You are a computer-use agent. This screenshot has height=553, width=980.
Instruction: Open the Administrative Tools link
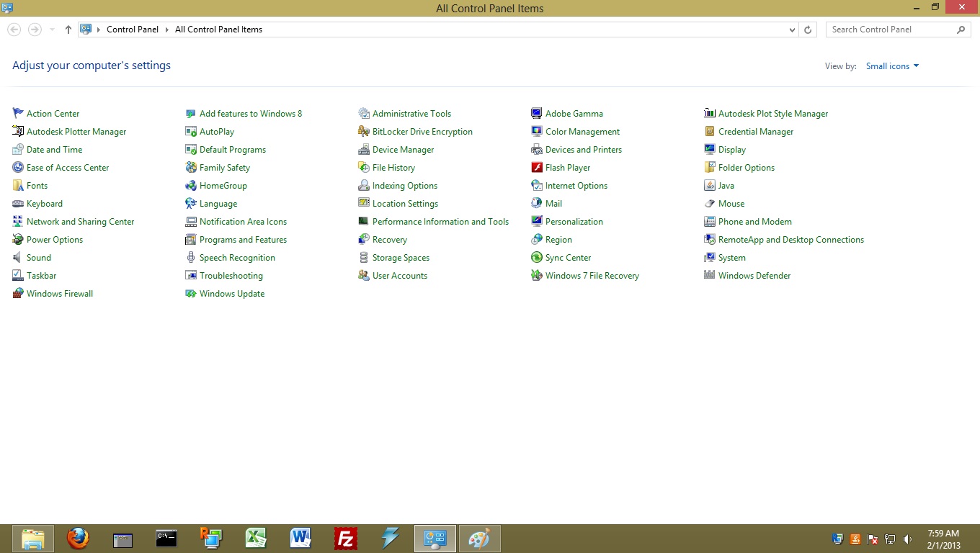coord(411,114)
